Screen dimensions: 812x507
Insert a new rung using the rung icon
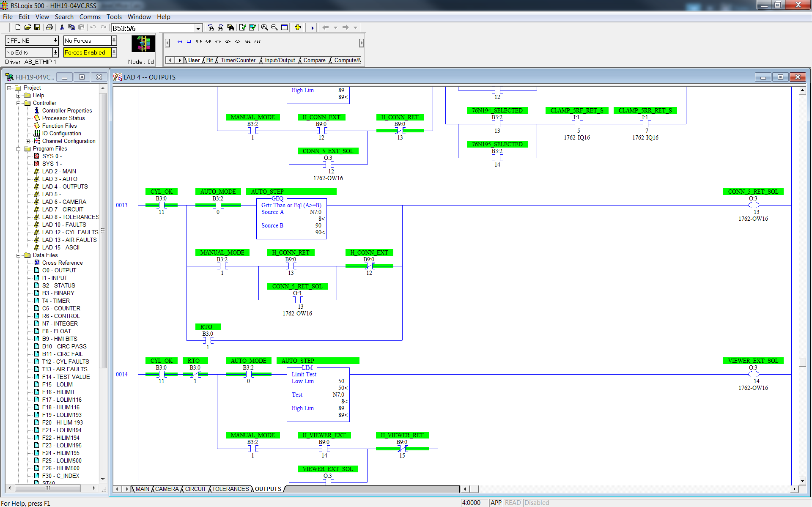tap(179, 41)
